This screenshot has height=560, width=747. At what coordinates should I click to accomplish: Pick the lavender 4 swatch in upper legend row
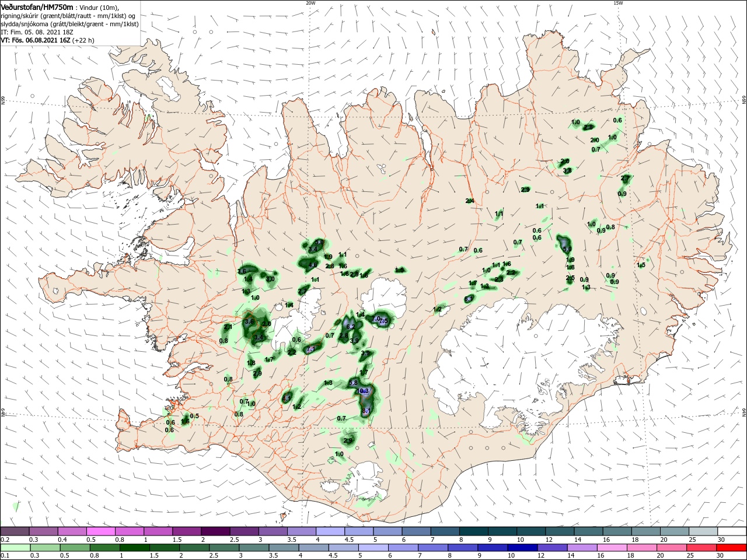coord(330,531)
